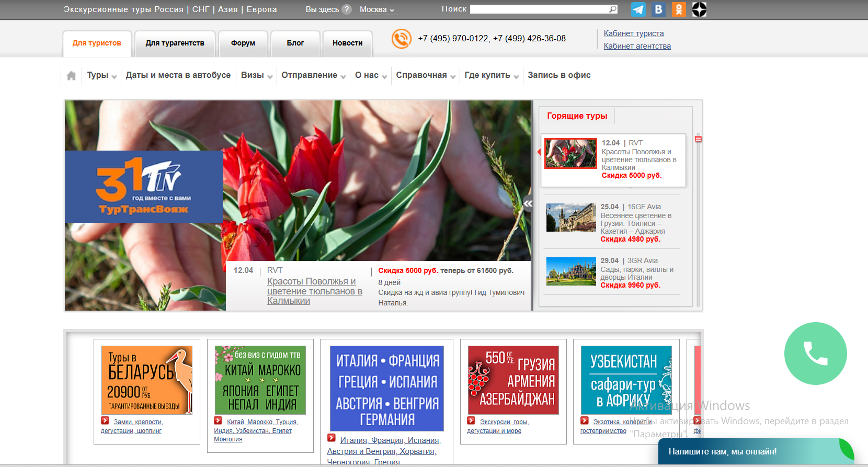Viewport: 868px width, 467px height.
Task: Open the VKontakte social icon
Action: [x=658, y=9]
